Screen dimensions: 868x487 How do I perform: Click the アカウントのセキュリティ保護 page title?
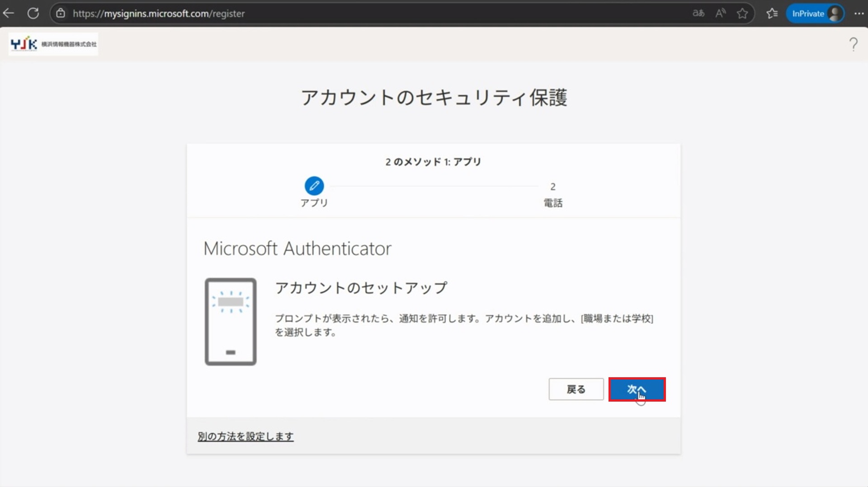click(x=434, y=98)
